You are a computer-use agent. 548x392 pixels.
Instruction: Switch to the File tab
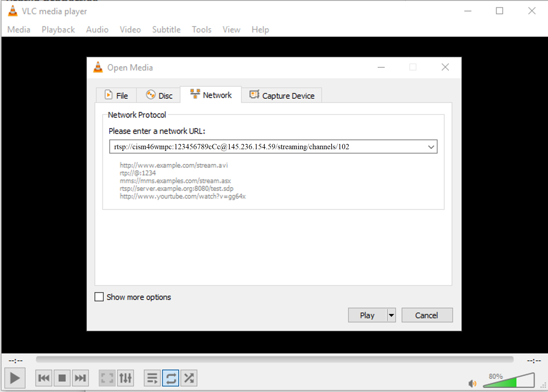(x=116, y=96)
